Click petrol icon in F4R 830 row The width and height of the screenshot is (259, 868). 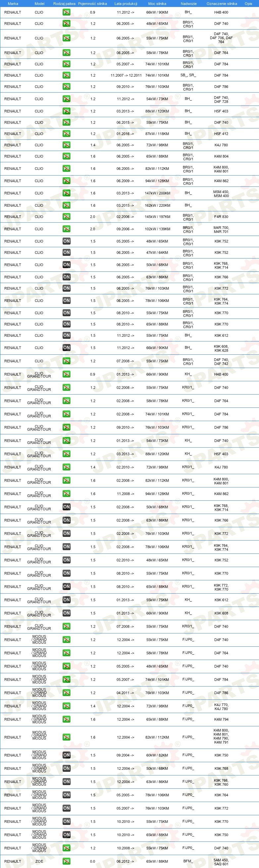click(67, 217)
